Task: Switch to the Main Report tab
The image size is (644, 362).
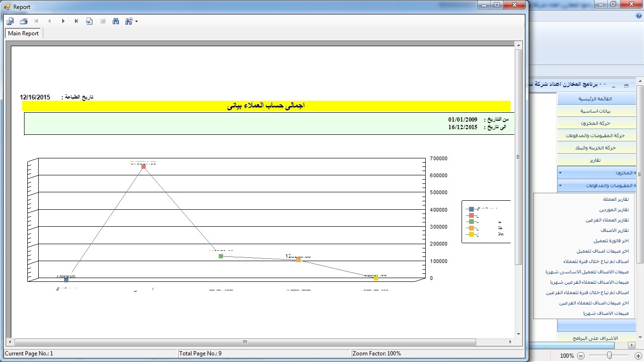Action: (24, 33)
